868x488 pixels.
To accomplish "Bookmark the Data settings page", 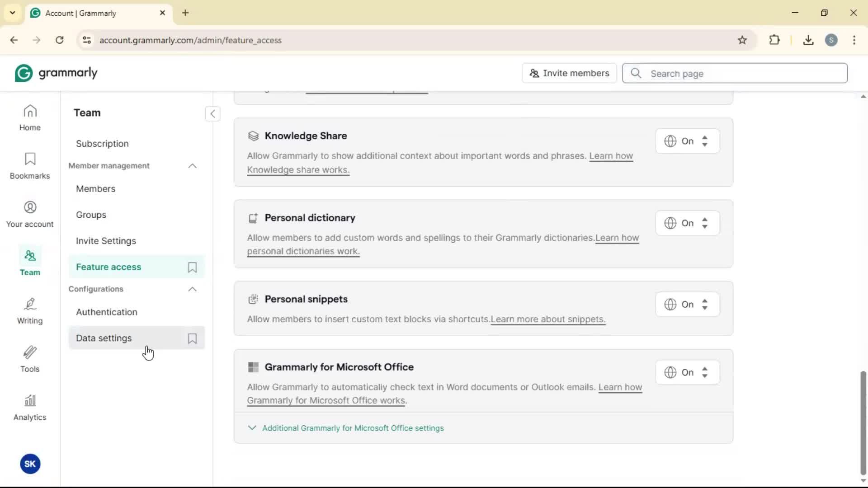I will tap(192, 338).
